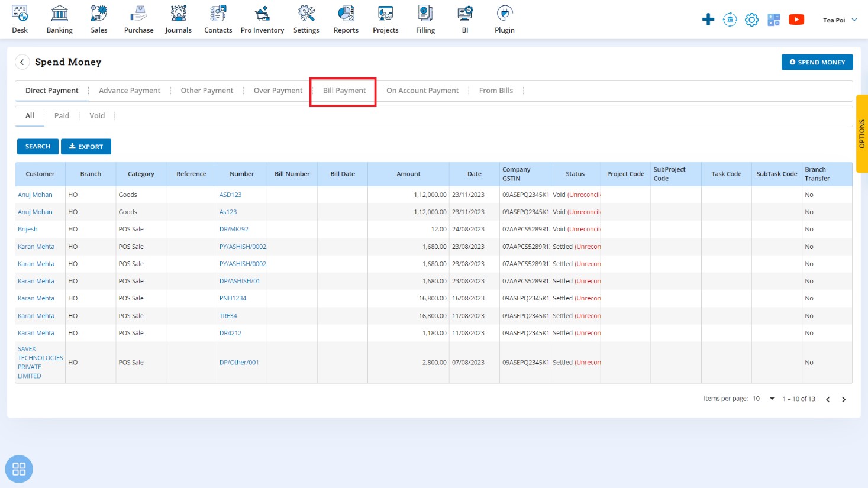868x488 pixels.
Task: Click the Branch Transfer column header
Action: pyautogui.click(x=827, y=174)
